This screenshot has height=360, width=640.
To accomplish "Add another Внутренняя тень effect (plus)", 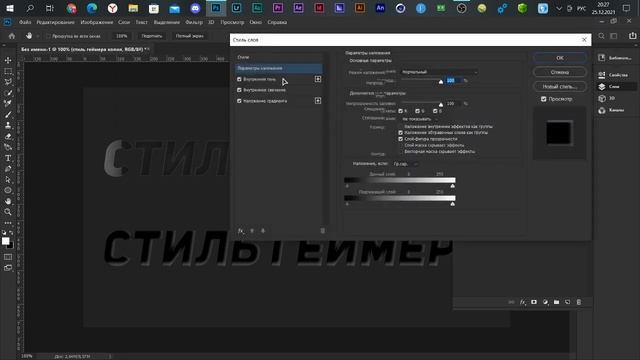I will pyautogui.click(x=318, y=79).
